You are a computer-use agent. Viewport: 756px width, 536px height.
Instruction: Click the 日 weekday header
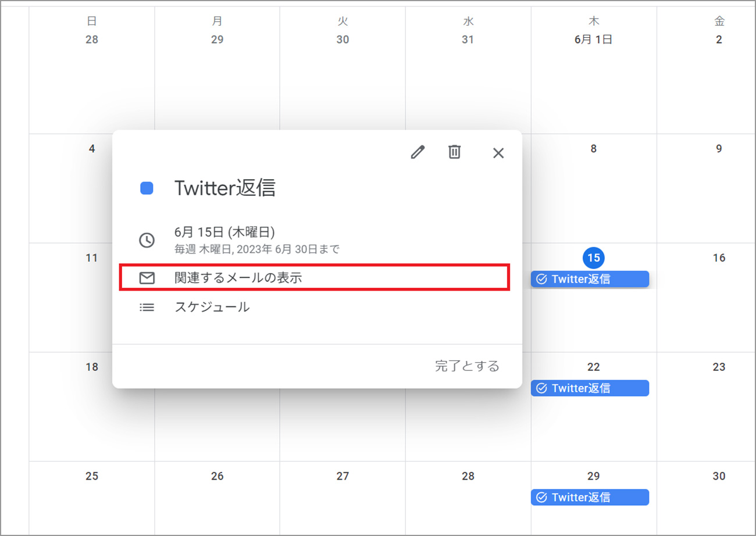coord(92,22)
